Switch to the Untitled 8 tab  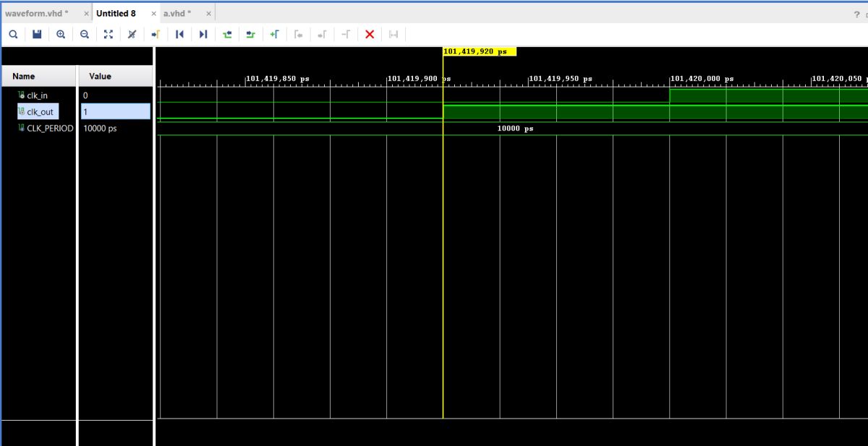click(116, 14)
